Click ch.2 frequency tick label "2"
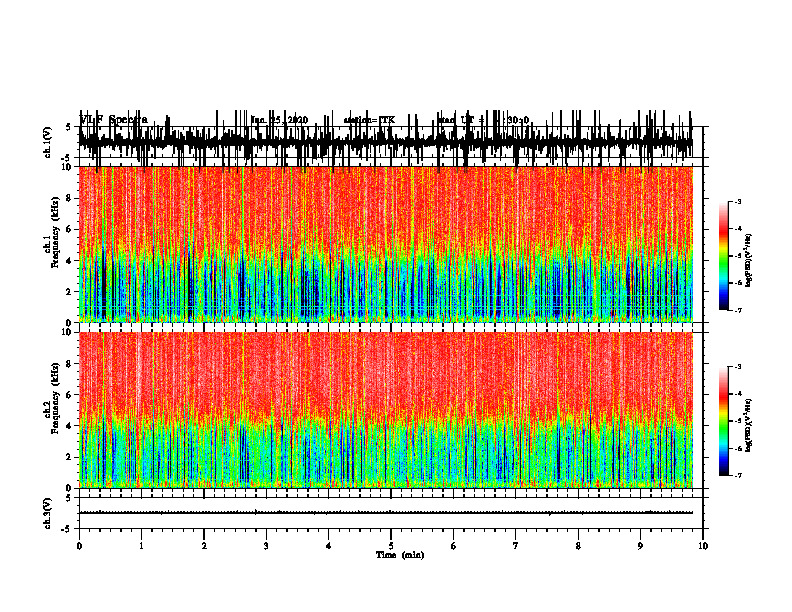This screenshot has height=612, width=792. [x=70, y=457]
